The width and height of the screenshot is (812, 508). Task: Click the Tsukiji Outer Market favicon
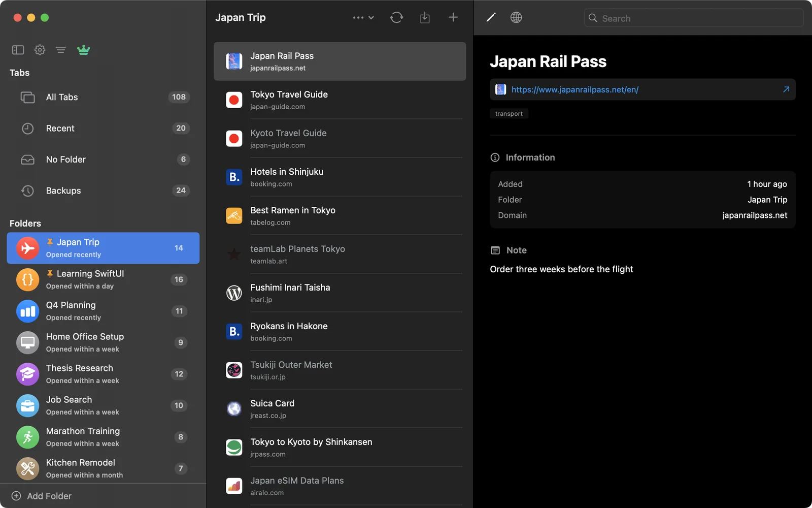click(x=234, y=370)
